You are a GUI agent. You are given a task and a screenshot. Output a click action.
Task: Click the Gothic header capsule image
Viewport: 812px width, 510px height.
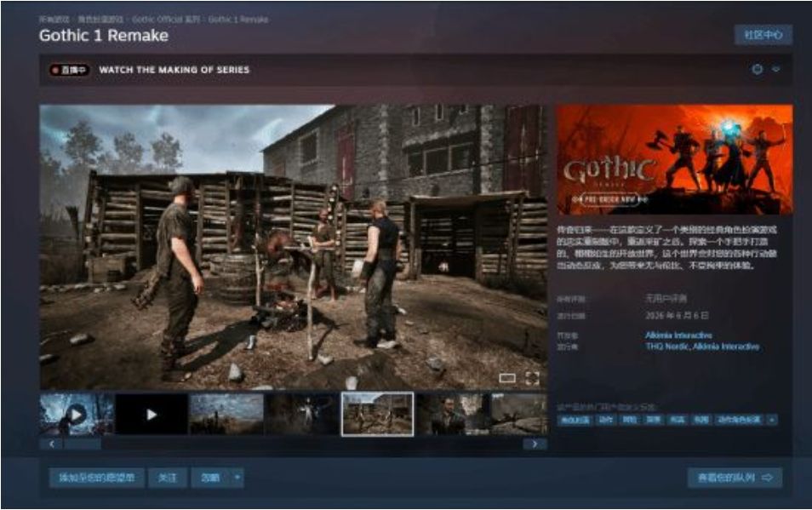[674, 159]
